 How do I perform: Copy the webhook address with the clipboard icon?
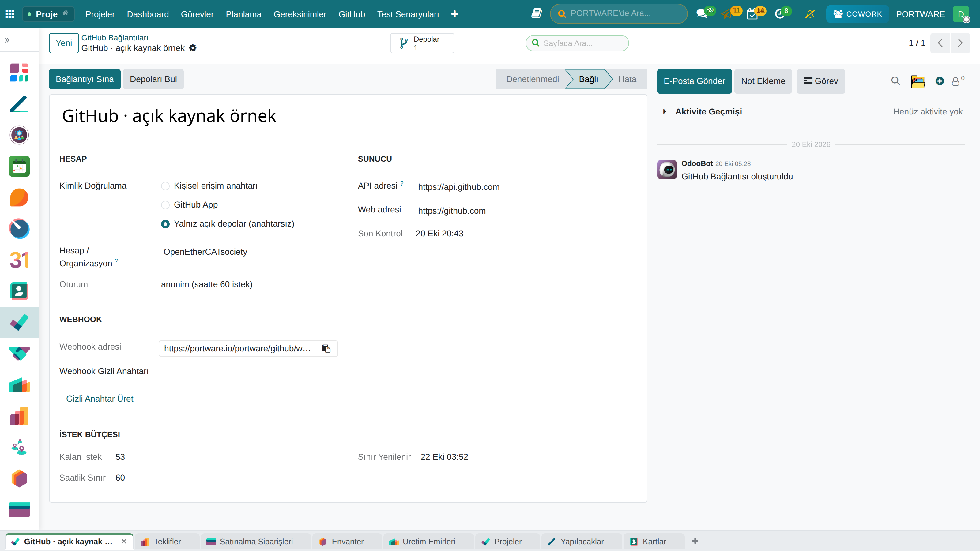pos(326,348)
